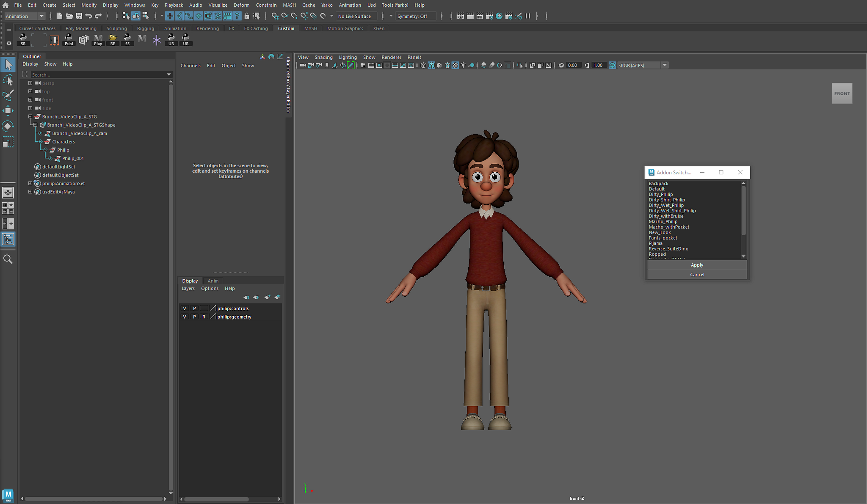Toggle playback P of philip:controls layer
Viewport: 867px width, 504px height.
[194, 308]
